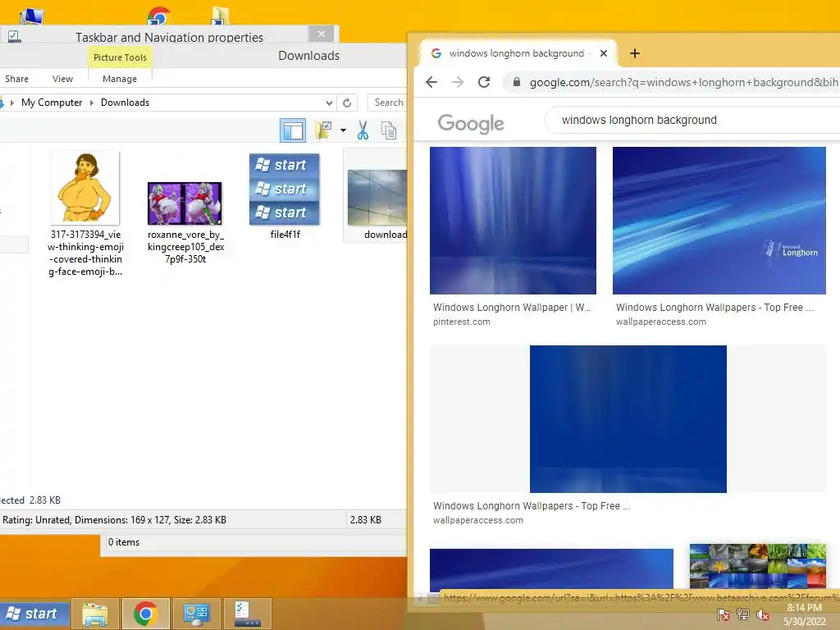Refresh the Downloads folder view
The height and width of the screenshot is (630, 840).
point(347,103)
